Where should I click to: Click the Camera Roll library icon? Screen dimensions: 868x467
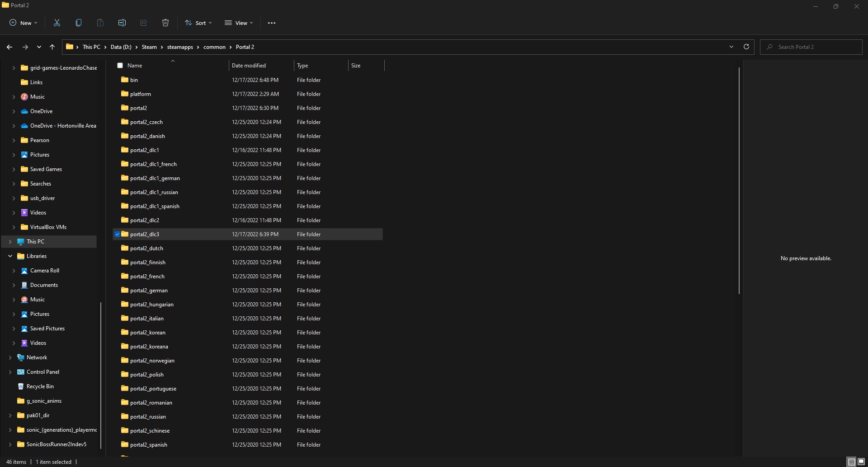[x=24, y=271]
